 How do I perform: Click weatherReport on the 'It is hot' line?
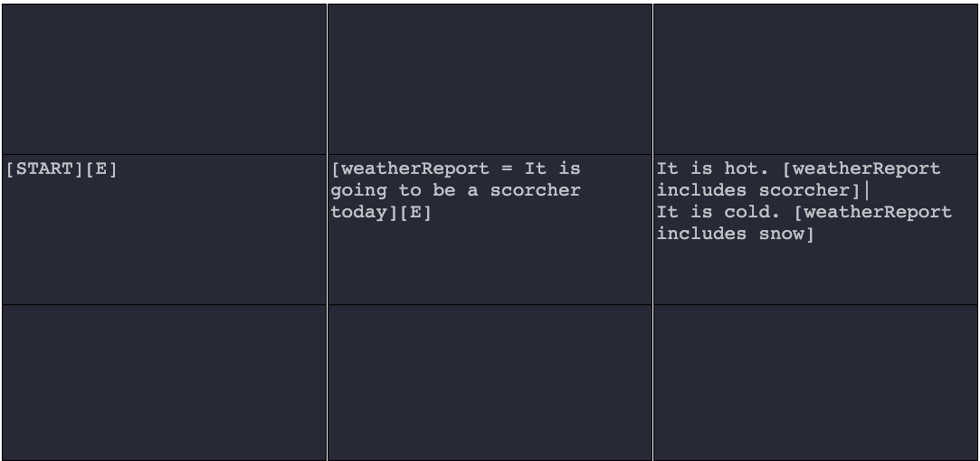pyautogui.click(x=867, y=168)
